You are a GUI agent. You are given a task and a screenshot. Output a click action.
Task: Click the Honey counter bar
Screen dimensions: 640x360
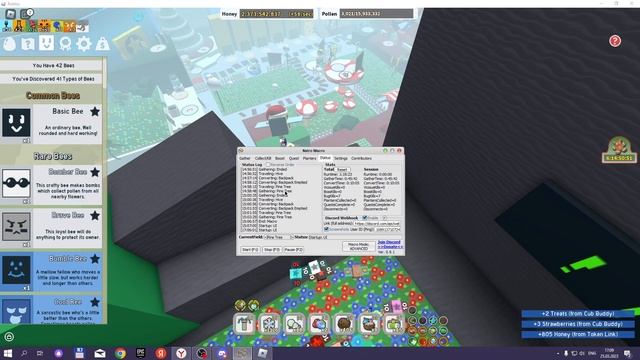click(x=276, y=13)
